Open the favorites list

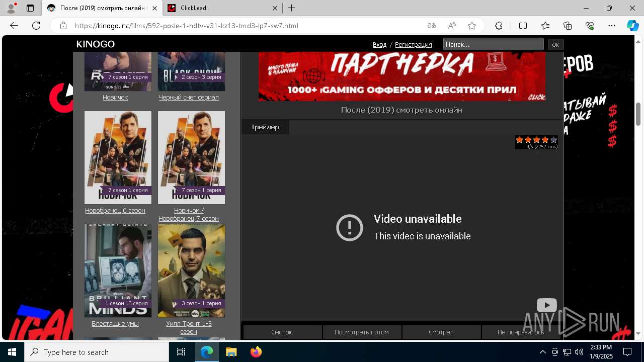click(x=545, y=26)
